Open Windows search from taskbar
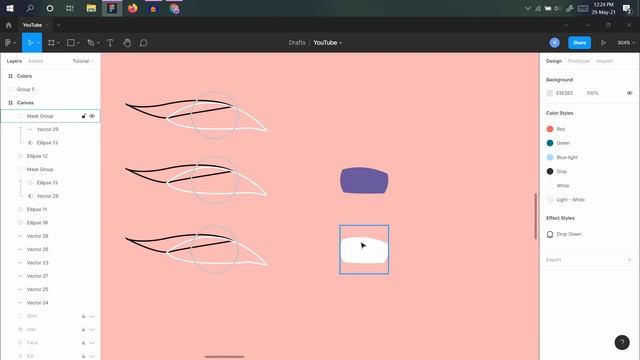The width and height of the screenshot is (640, 360). [30, 8]
